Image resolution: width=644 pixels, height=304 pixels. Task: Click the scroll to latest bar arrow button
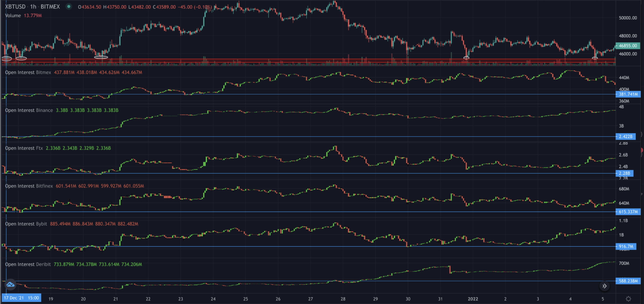click(604, 286)
